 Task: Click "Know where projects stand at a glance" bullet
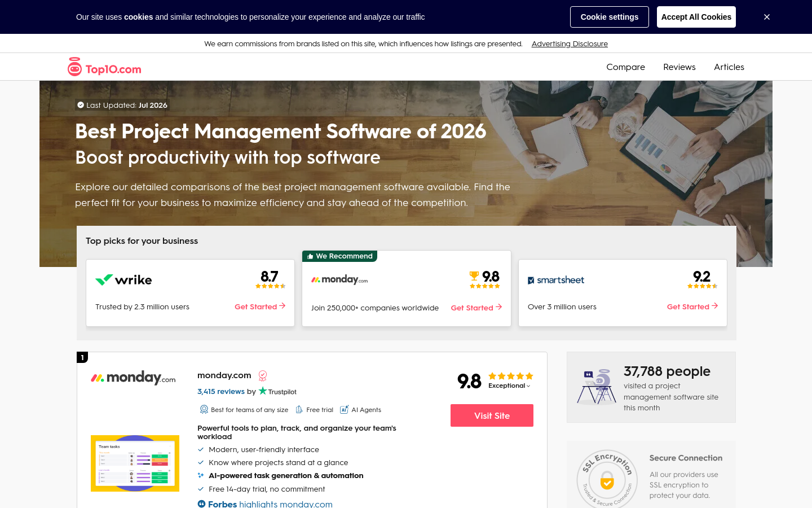pos(279,462)
